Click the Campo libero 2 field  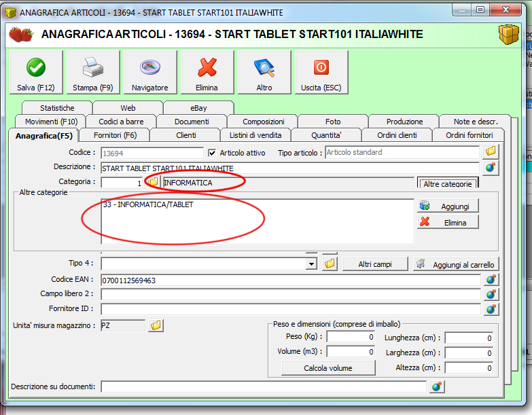[290, 294]
